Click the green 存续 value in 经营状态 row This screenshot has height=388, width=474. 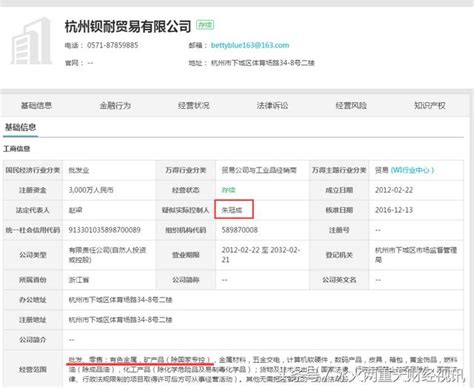pyautogui.click(x=229, y=190)
